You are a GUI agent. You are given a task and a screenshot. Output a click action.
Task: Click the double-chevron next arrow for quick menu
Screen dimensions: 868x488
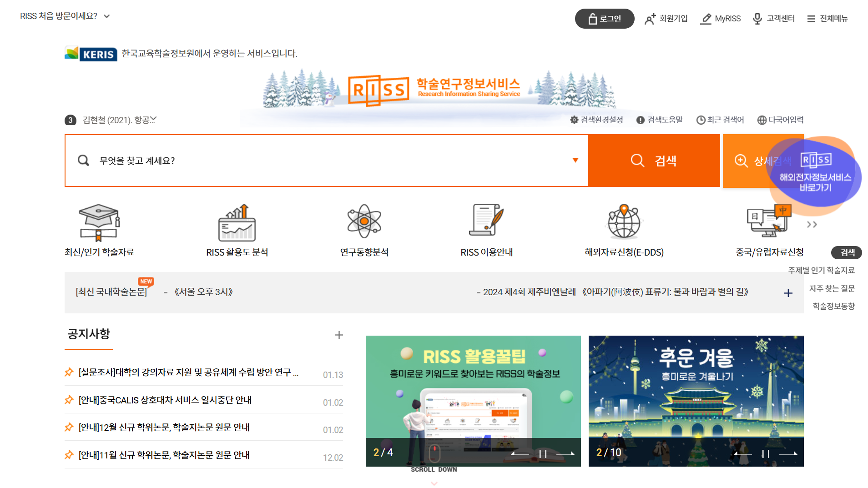tap(812, 225)
